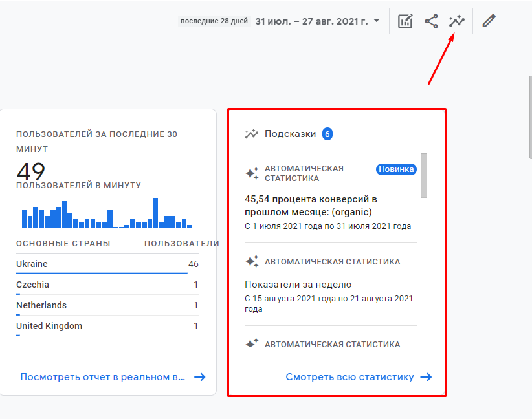Click the blue 6 badge beside Подсказки
The width and height of the screenshot is (532, 419).
327,134
